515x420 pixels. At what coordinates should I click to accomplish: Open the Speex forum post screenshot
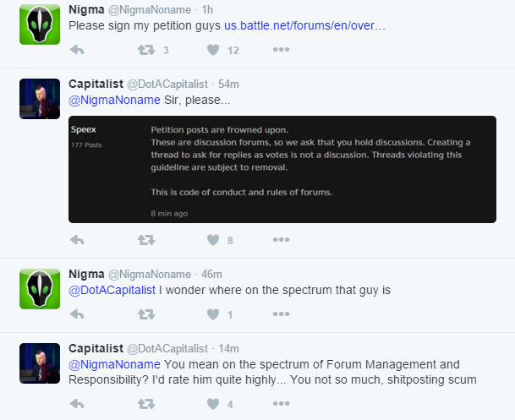[282, 169]
